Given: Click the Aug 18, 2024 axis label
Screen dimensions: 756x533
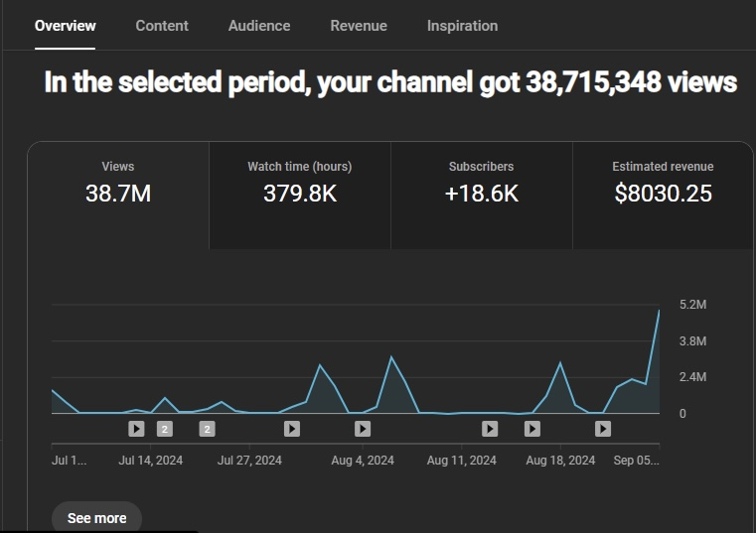Looking at the screenshot, I should point(560,461).
